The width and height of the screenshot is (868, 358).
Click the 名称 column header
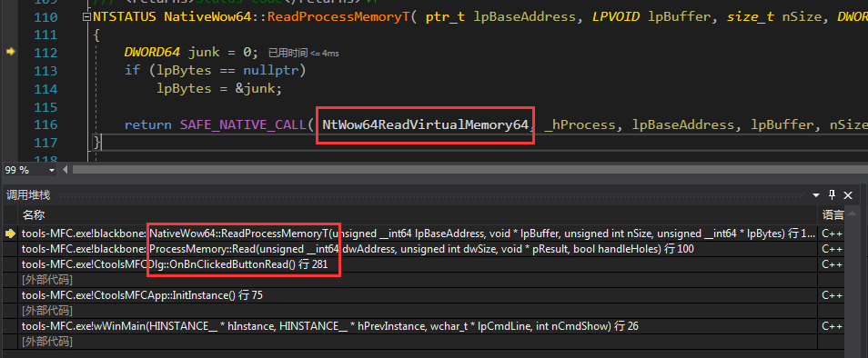coord(34,214)
